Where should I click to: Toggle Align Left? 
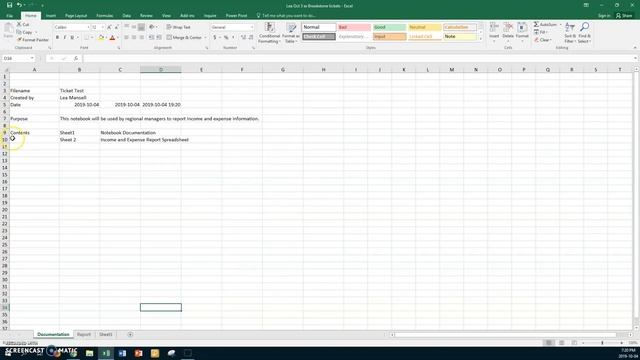[127, 38]
